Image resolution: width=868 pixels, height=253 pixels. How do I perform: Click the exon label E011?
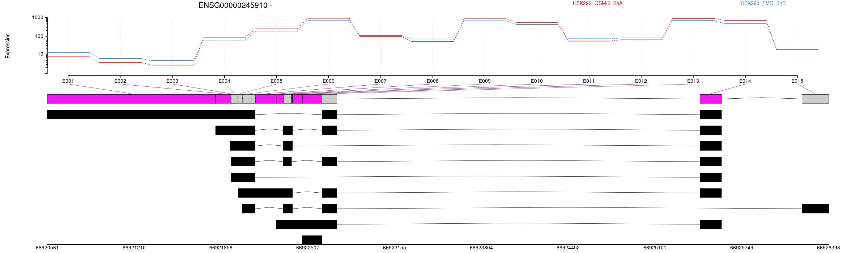[589, 81]
